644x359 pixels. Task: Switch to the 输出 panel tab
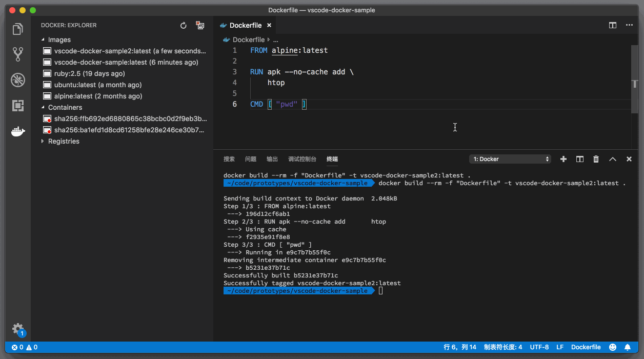coord(272,159)
